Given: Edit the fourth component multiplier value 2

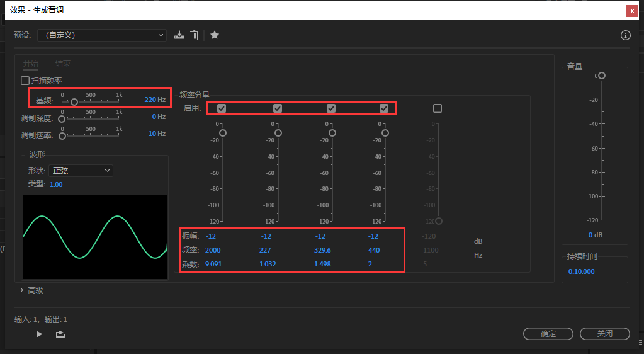Looking at the screenshot, I should [x=370, y=265].
